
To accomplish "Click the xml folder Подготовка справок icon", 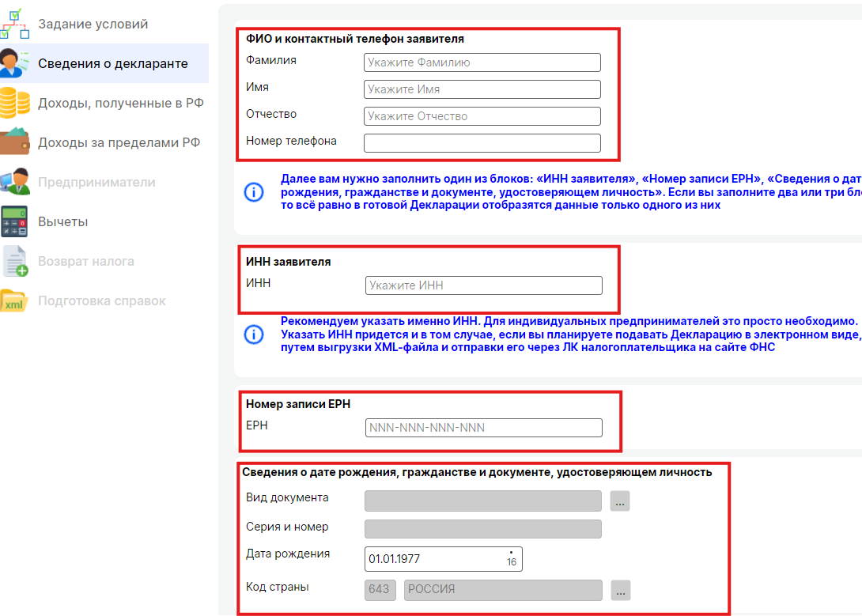I will 14,301.
